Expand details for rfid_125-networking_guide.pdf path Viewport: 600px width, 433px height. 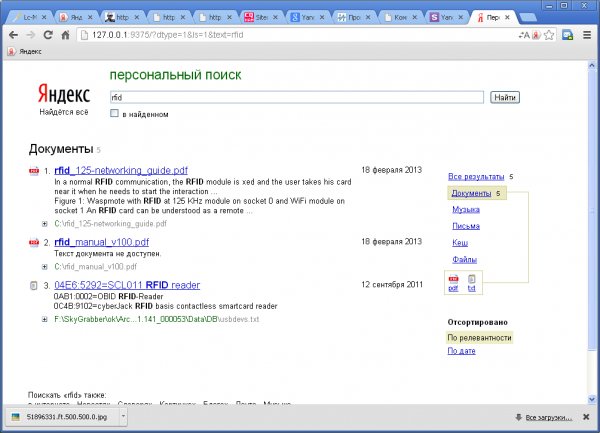45,224
